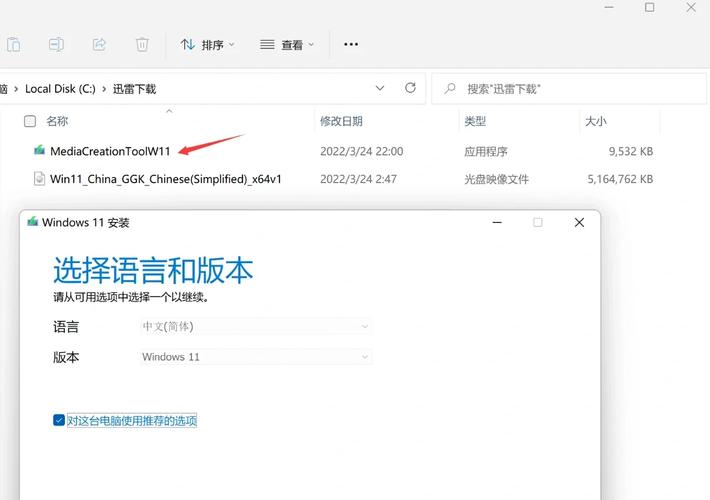
Task: Toggle the select-all checkbox beside 名称
Action: pos(30,121)
